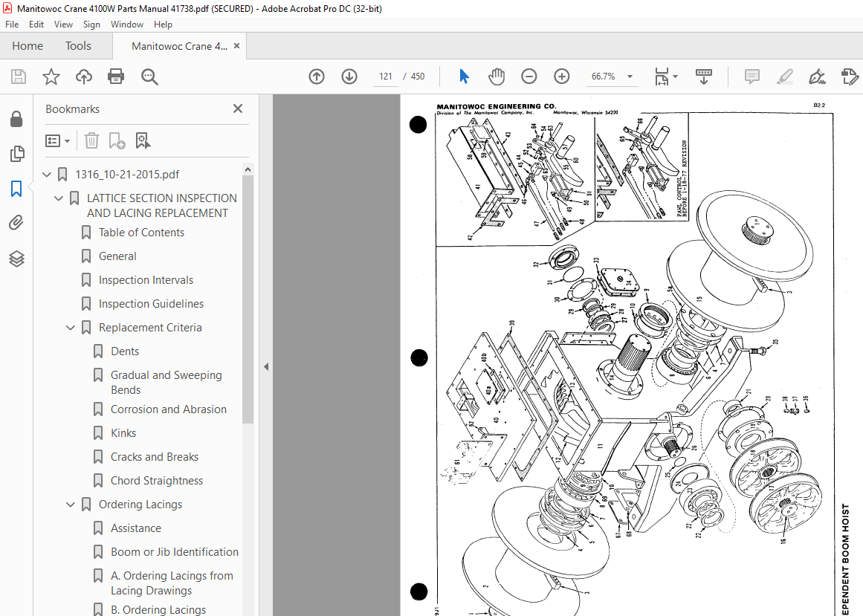Jump to Table of Contents bookmark
863x616 pixels.
141,233
